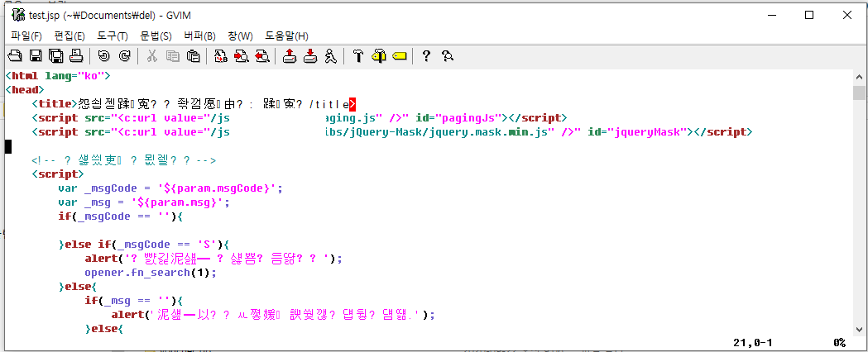
Task: Open the 도구(T) menu
Action: [113, 36]
